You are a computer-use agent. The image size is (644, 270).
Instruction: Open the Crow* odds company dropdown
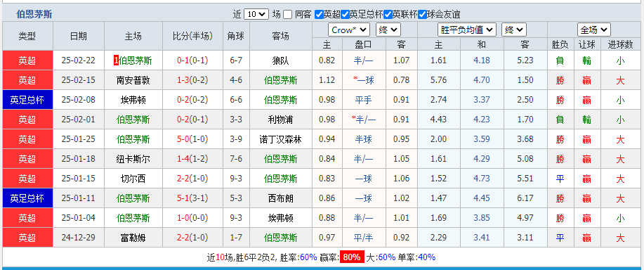pyautogui.click(x=349, y=30)
